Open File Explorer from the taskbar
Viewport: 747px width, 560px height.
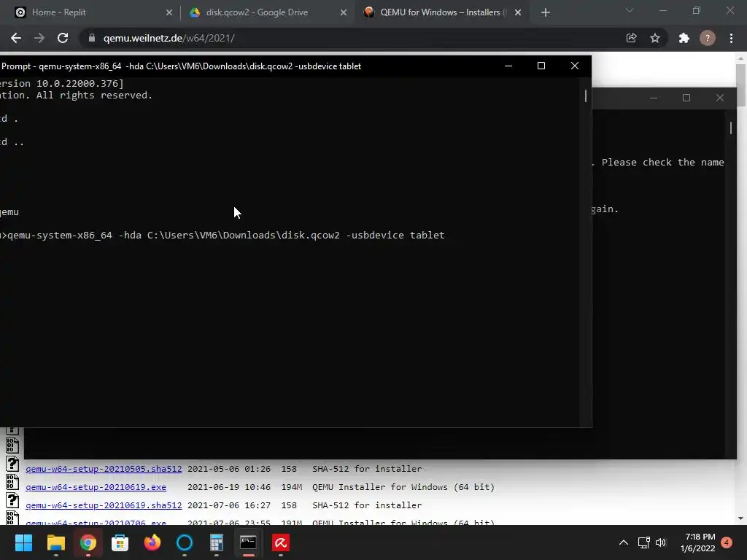55,542
